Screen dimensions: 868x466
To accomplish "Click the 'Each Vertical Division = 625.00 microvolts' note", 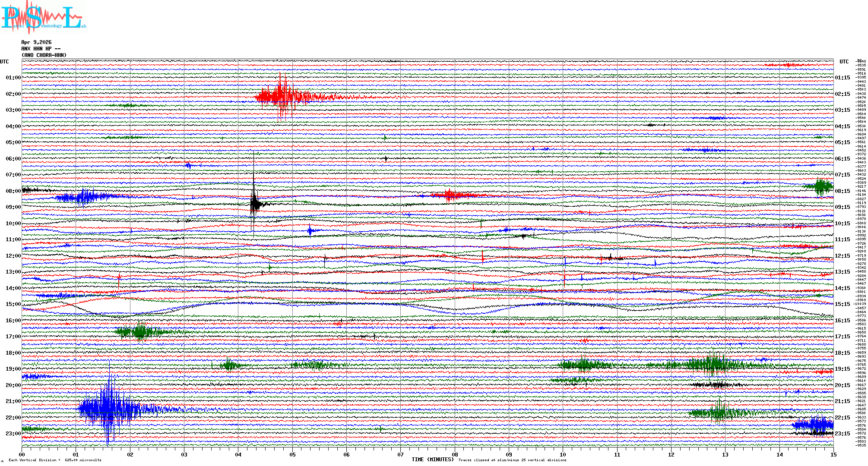I will coord(55,460).
